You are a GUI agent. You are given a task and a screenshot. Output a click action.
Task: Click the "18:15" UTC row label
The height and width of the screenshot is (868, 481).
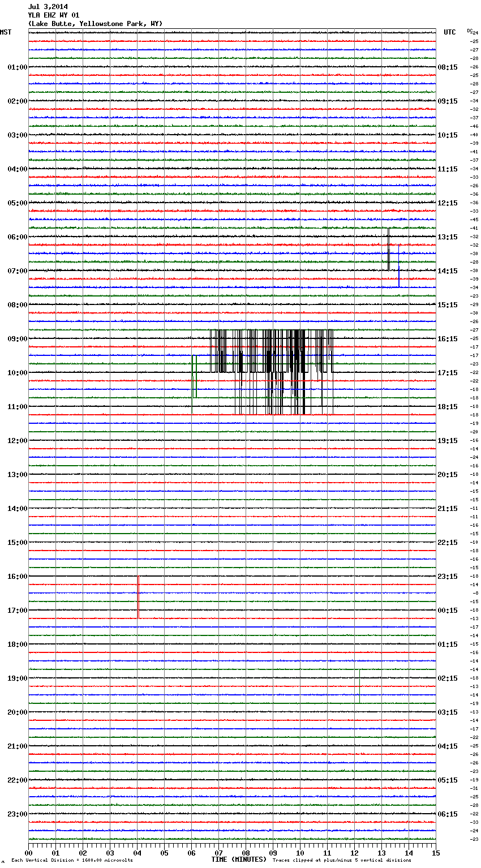click(448, 407)
